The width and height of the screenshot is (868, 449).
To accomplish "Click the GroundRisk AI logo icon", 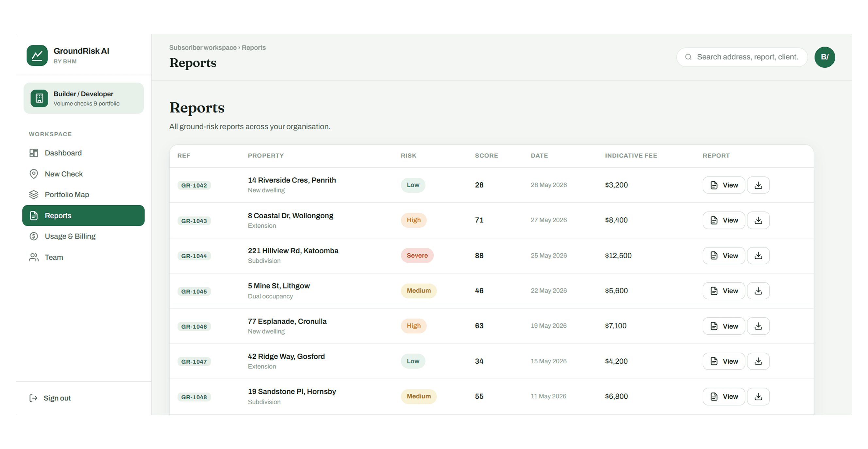I will [37, 55].
